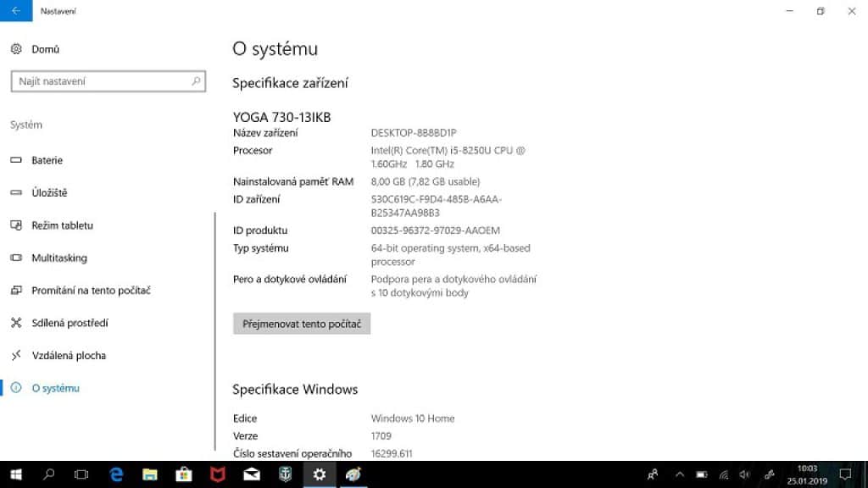Open the paint-like app next to Settings
The image size is (868, 488).
(353, 474)
